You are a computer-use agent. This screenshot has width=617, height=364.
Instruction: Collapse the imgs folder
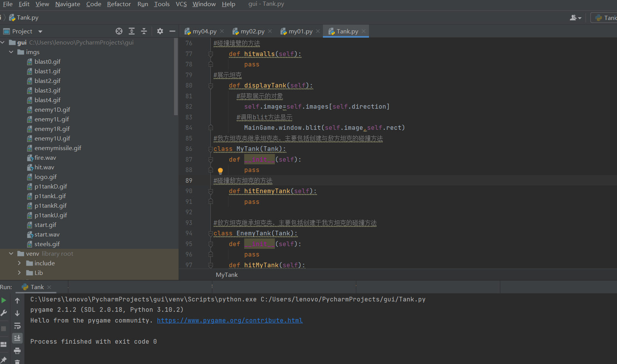coord(11,52)
